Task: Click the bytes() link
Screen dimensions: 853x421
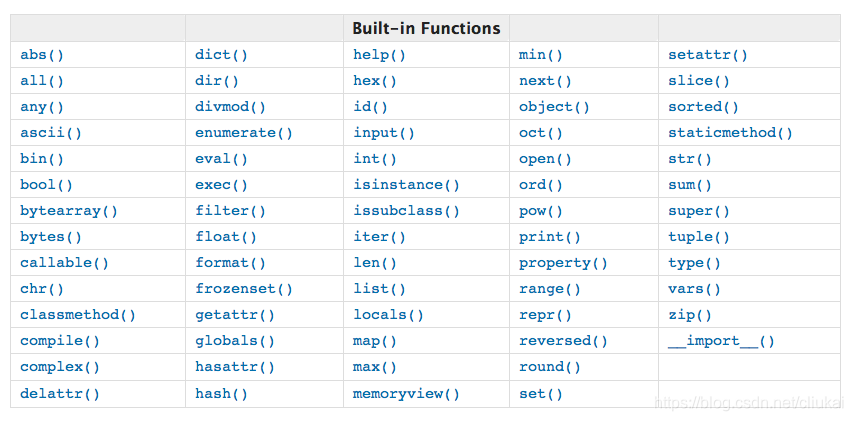Action: (51, 237)
